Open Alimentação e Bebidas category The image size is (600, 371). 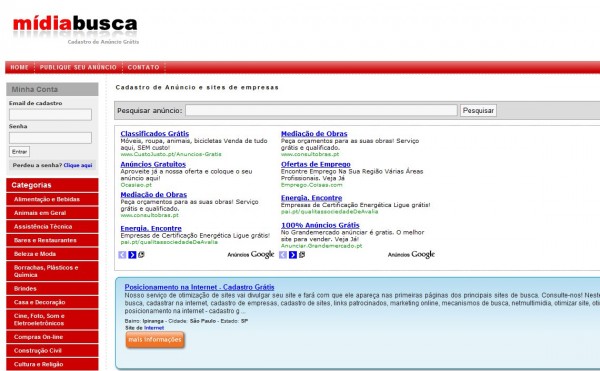[52, 199]
